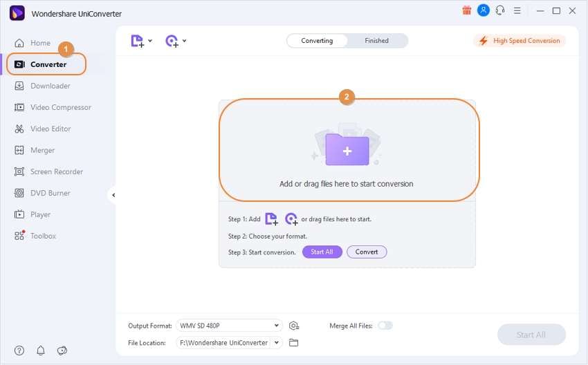Click the Add Files icon in the toolbar

tap(137, 41)
